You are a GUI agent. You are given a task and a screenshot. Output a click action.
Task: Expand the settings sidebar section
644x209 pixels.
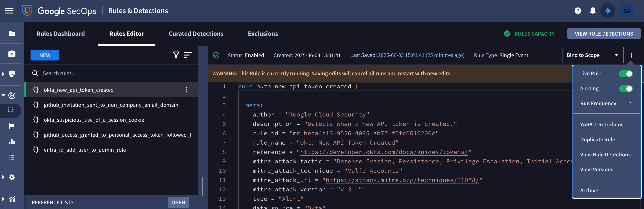pos(4,177)
